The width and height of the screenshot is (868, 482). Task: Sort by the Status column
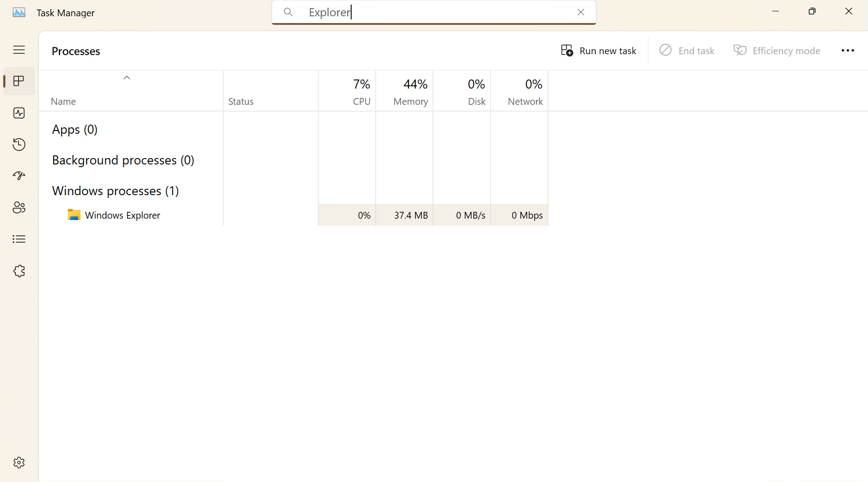click(x=271, y=91)
